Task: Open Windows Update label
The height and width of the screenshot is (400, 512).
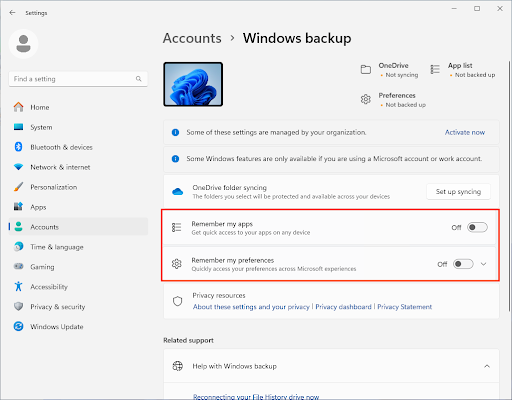Action: coord(57,327)
